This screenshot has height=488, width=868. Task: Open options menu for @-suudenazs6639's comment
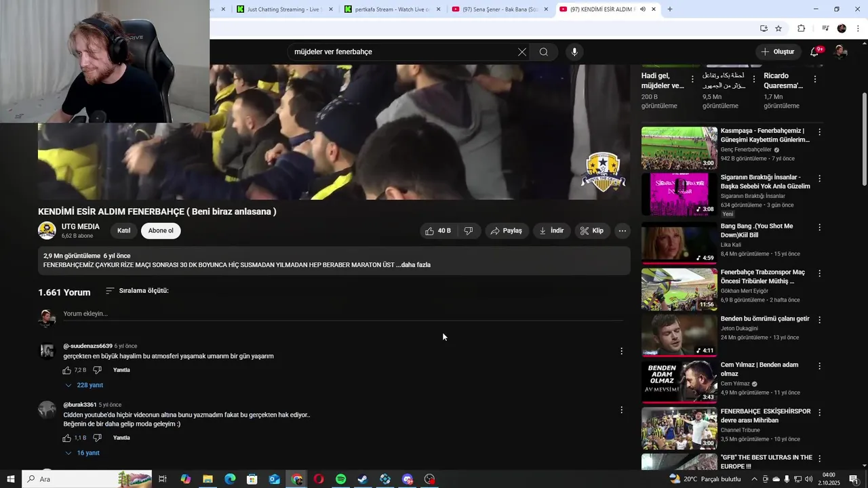621,351
